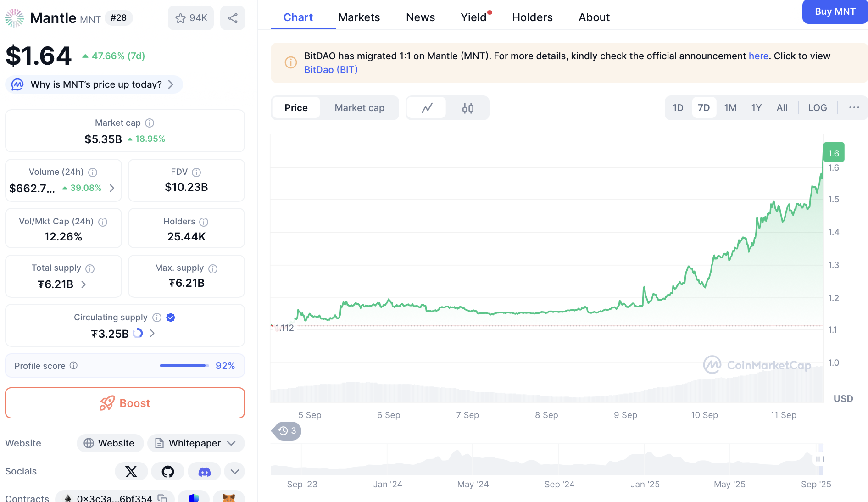Screen dimensions: 868x502
Task: Toggle LOG scale on chart
Action: [818, 108]
